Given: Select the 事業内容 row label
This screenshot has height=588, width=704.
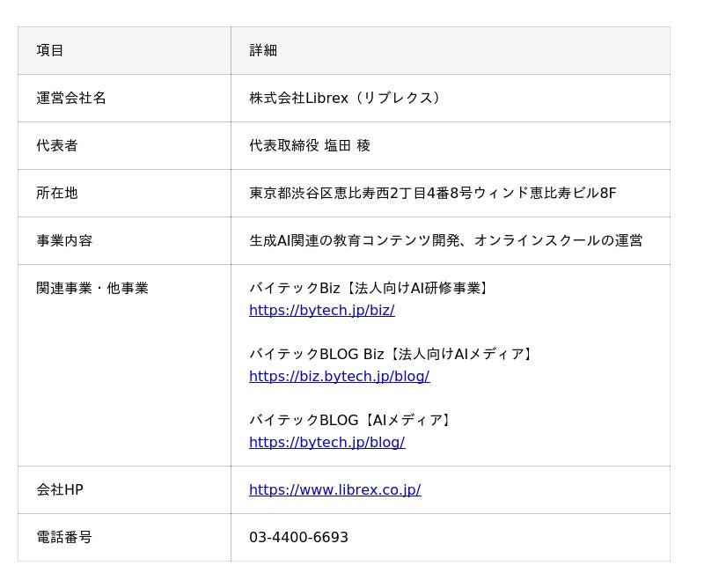Looking at the screenshot, I should pyautogui.click(x=64, y=240).
